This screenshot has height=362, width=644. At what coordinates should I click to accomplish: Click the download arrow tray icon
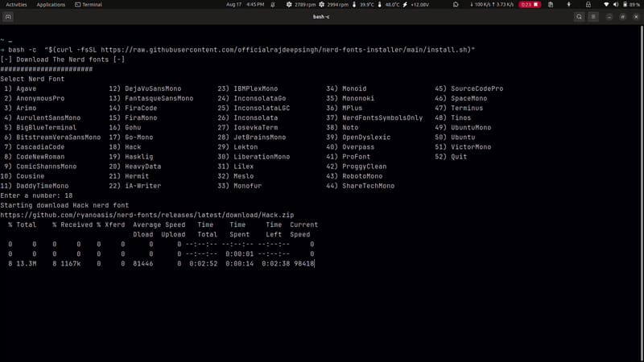tap(569, 5)
